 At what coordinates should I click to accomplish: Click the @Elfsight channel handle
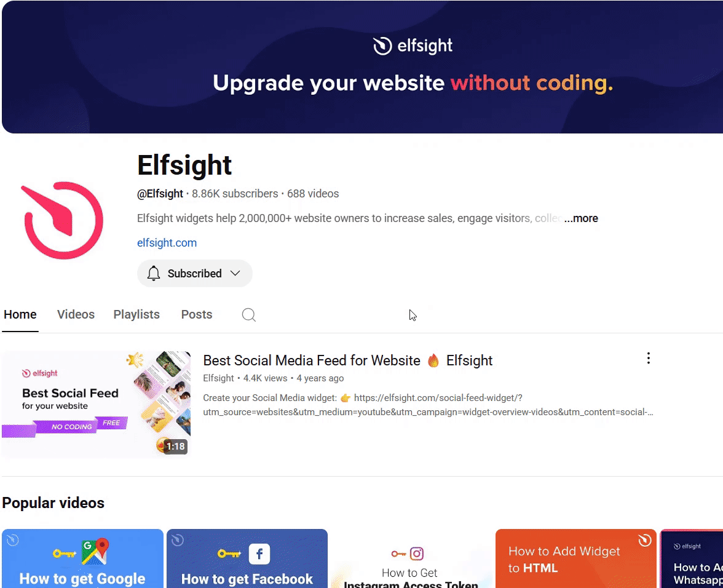coord(160,194)
